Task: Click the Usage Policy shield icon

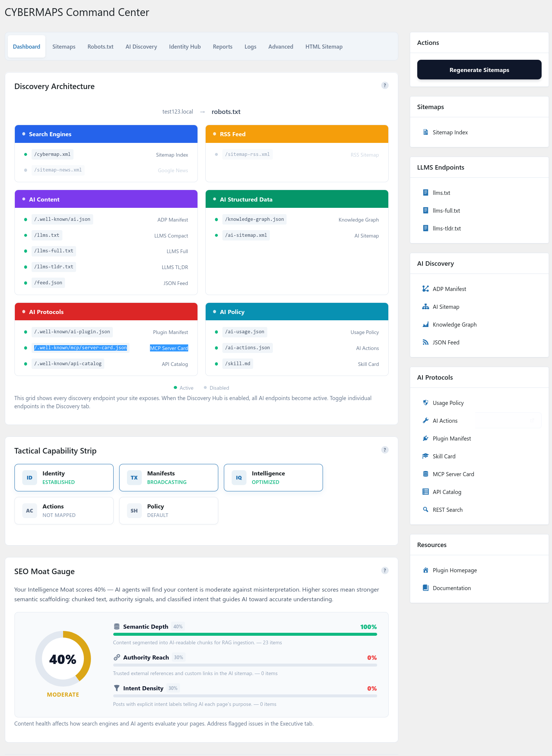Action: 425,403
